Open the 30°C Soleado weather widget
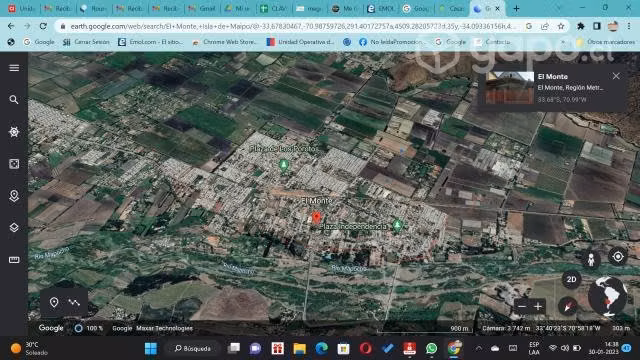This screenshot has height=360, width=640. [x=29, y=348]
